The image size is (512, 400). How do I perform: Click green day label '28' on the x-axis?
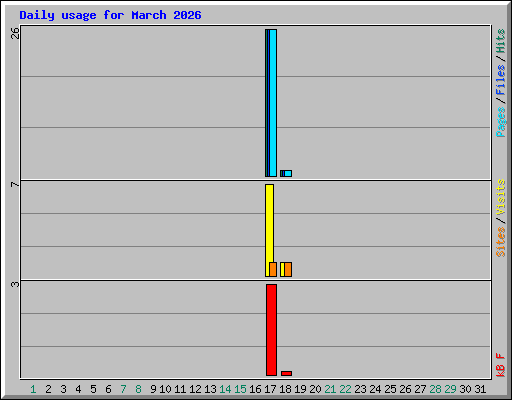tap(435, 389)
